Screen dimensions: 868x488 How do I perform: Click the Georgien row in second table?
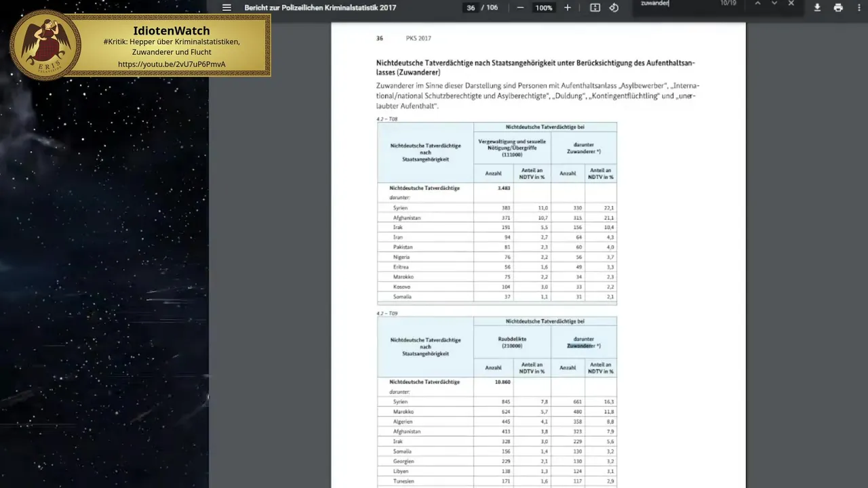coord(497,461)
